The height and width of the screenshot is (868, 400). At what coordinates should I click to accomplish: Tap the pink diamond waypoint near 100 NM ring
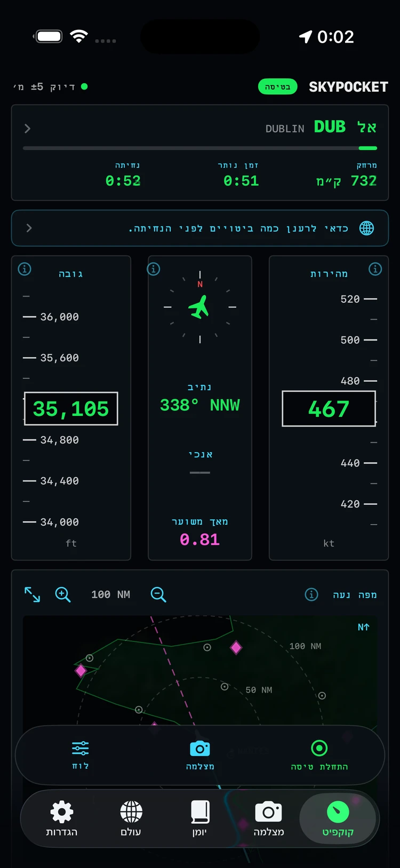coord(236,648)
